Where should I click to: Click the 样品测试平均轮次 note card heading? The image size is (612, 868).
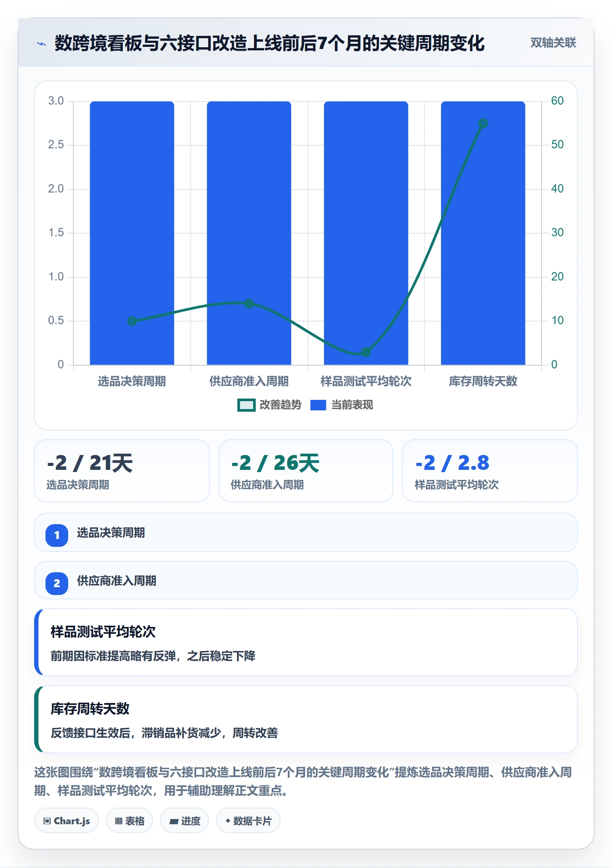click(x=103, y=632)
